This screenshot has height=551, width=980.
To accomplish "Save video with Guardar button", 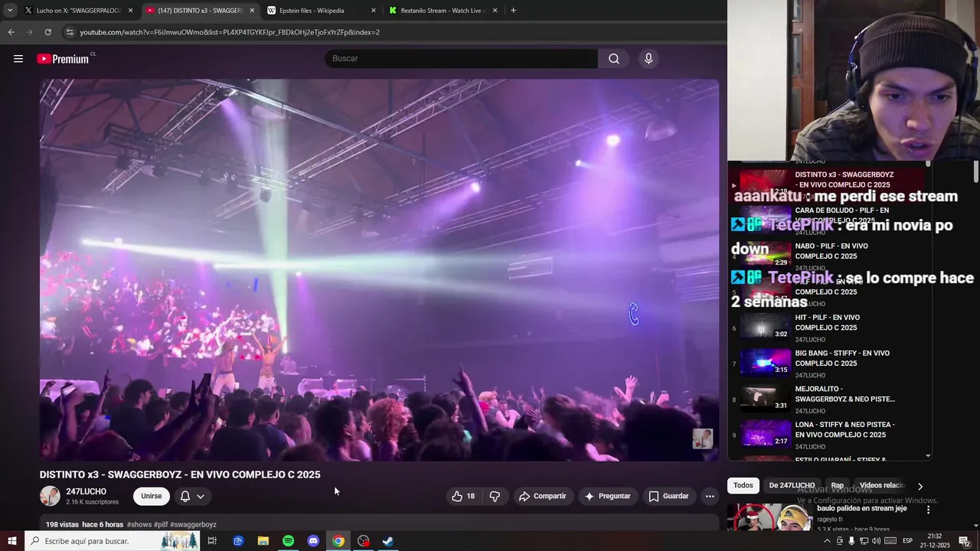I will pyautogui.click(x=668, y=496).
